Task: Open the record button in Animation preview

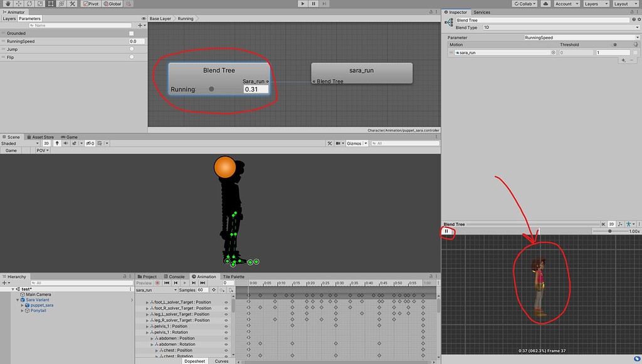Action: click(x=157, y=283)
